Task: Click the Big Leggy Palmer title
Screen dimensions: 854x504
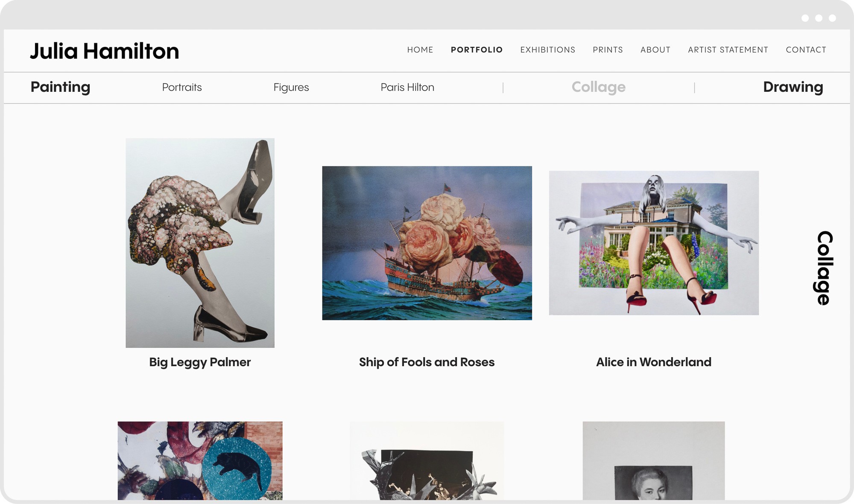Action: [x=200, y=362]
